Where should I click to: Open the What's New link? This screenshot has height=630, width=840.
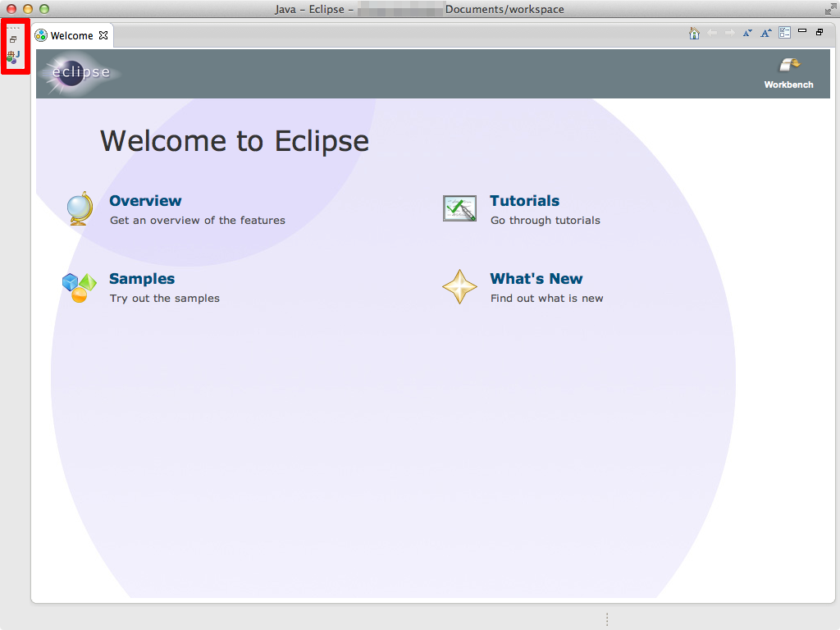click(x=536, y=279)
